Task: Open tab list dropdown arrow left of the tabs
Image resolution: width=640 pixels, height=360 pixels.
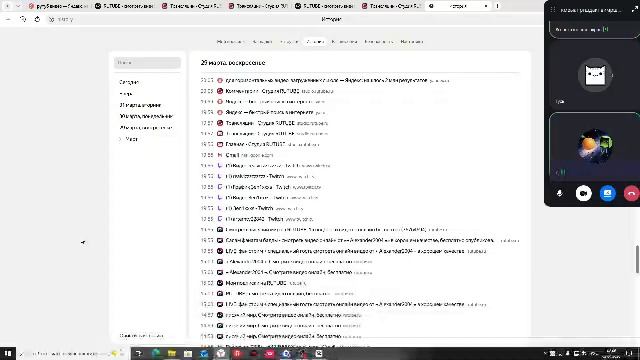Action: [x=18, y=6]
